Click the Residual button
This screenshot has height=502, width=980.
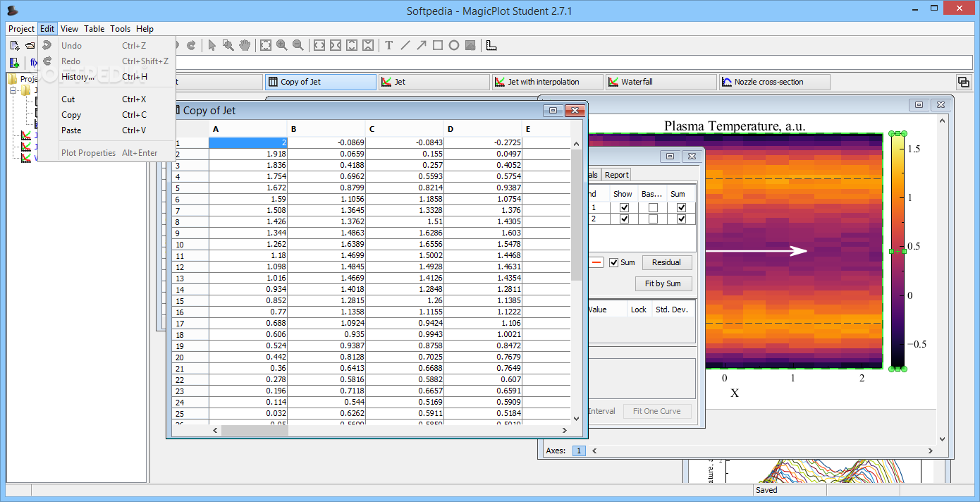click(666, 262)
